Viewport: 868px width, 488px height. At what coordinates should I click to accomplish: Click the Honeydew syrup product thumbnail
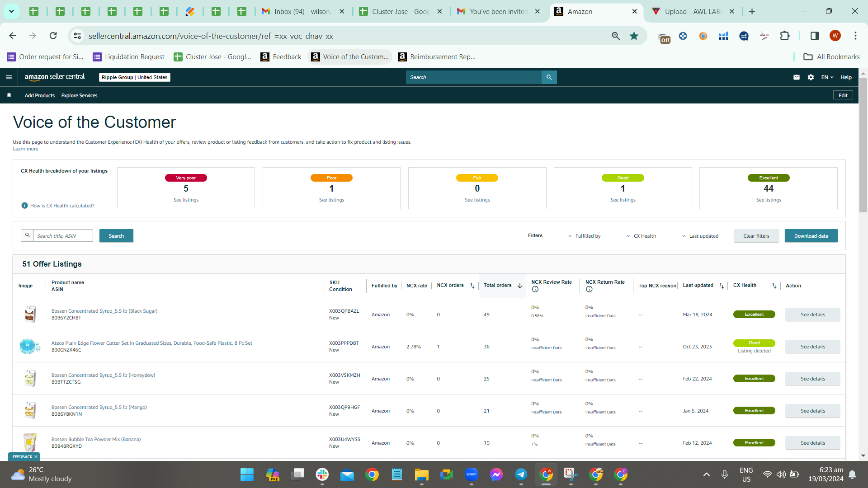pyautogui.click(x=30, y=378)
